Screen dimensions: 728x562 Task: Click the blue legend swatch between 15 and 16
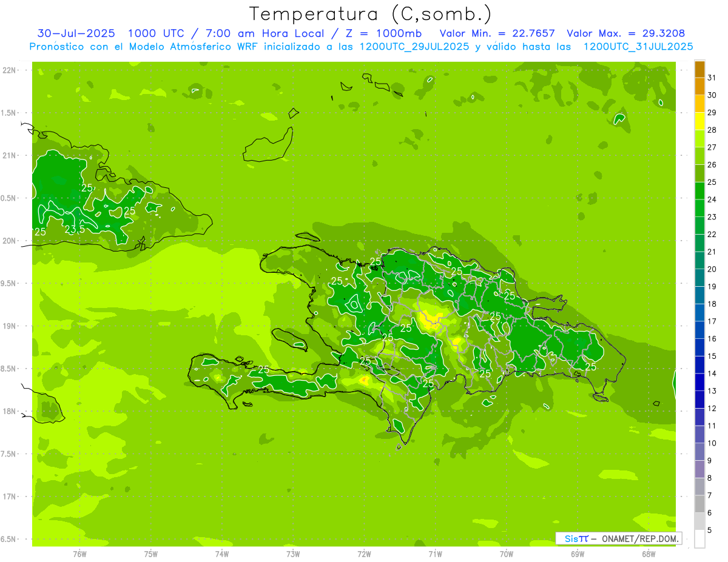[x=699, y=347]
